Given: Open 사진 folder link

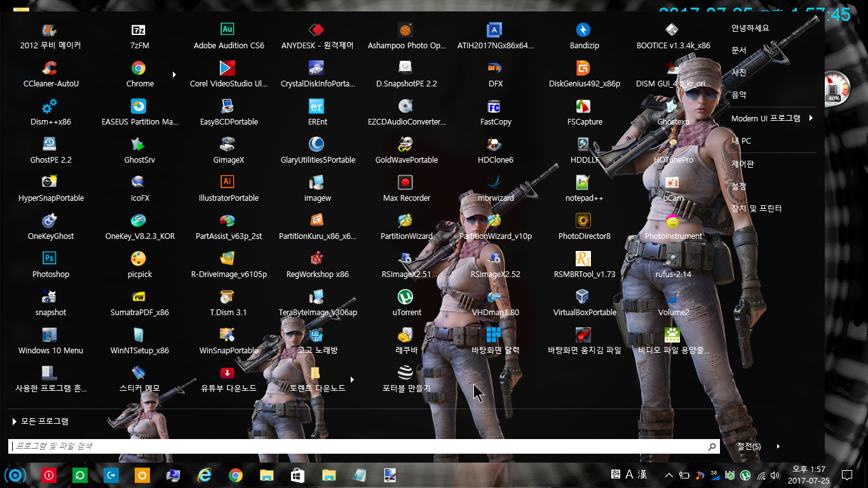Looking at the screenshot, I should tap(739, 72).
